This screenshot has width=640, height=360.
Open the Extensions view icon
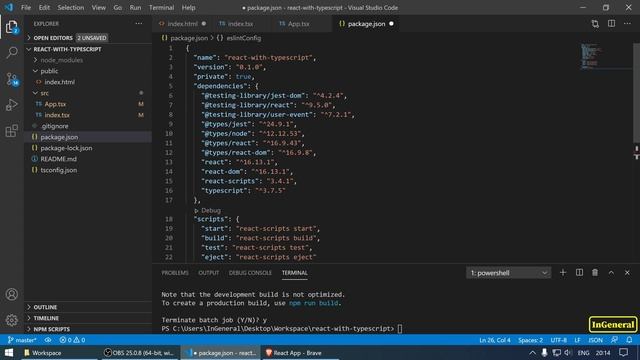point(12,131)
